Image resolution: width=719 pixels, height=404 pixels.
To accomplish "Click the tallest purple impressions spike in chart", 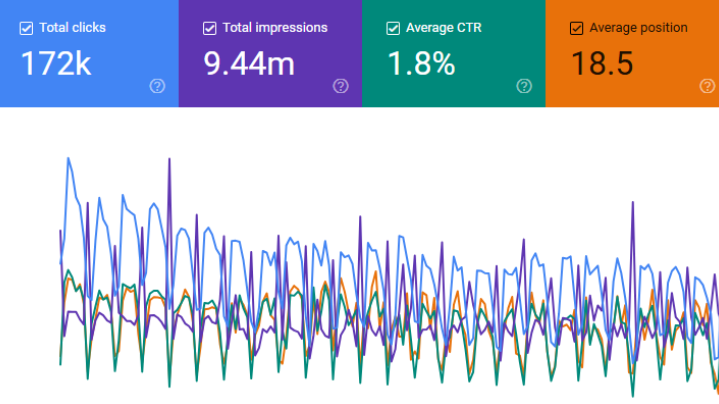I will click(169, 160).
